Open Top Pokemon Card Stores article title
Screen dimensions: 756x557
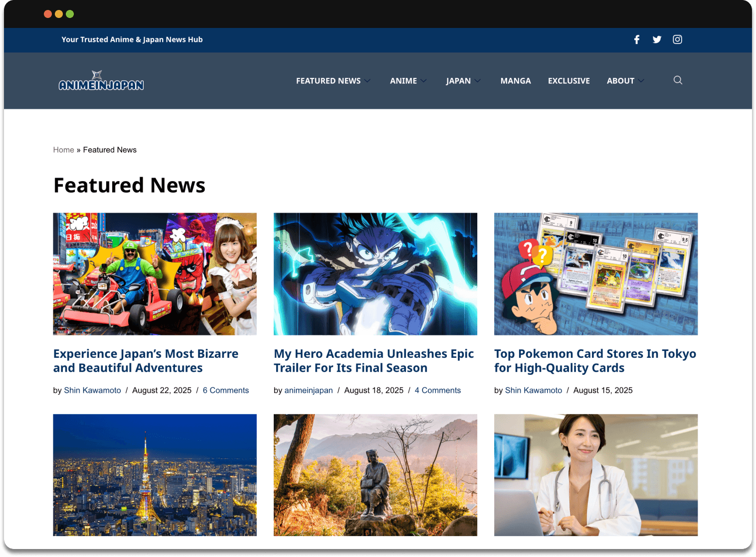pyautogui.click(x=595, y=361)
